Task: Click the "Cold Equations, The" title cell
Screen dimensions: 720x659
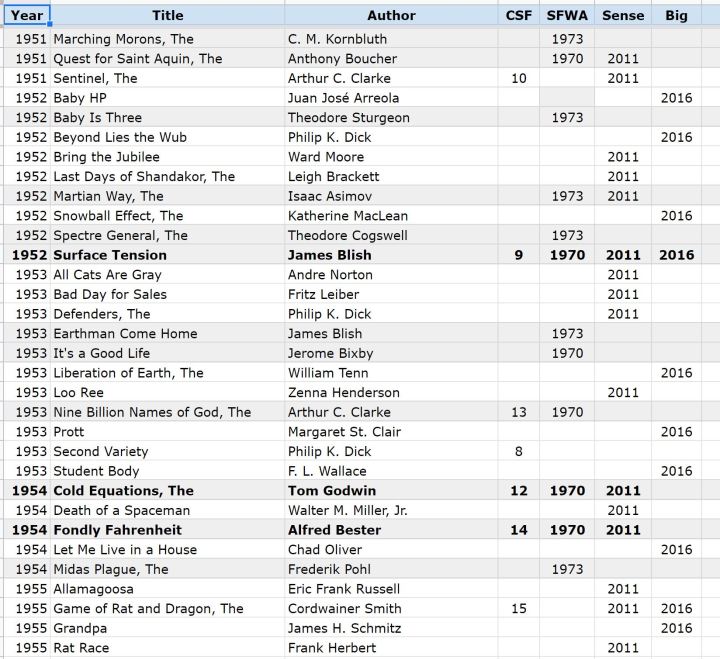Action: [123, 491]
